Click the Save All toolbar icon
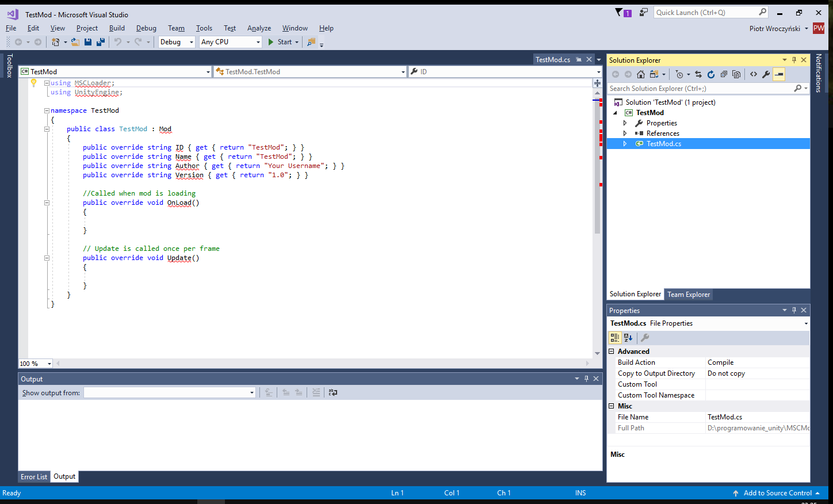 [x=101, y=42]
